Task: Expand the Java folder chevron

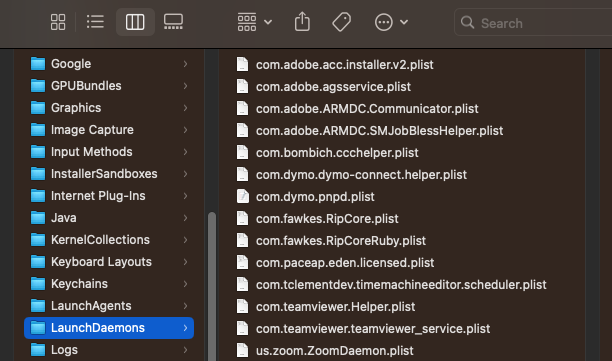Action: [x=185, y=218]
